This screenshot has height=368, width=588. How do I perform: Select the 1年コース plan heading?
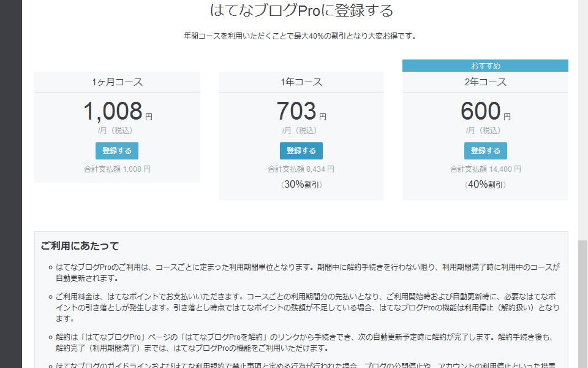pos(301,82)
